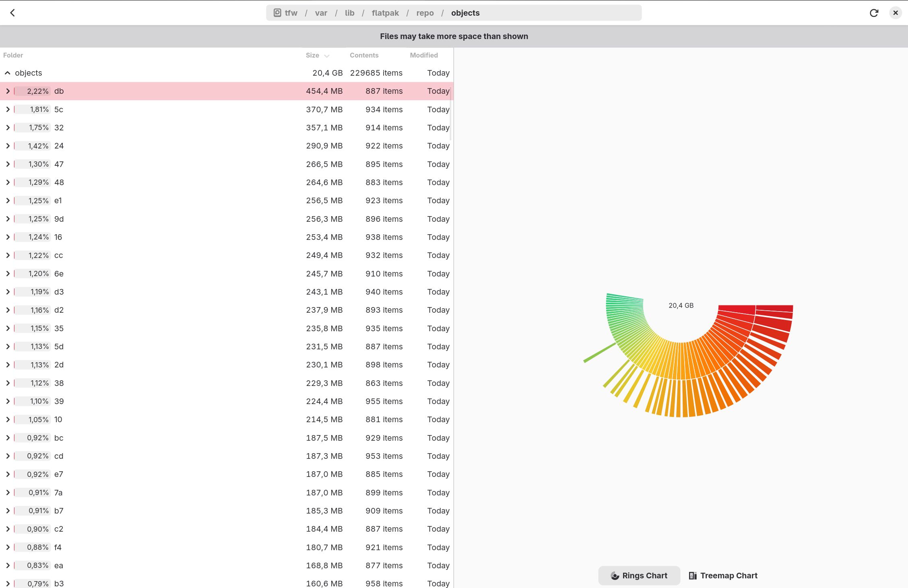This screenshot has height=588, width=908.
Task: Click the Rings Chart button
Action: [639, 576]
